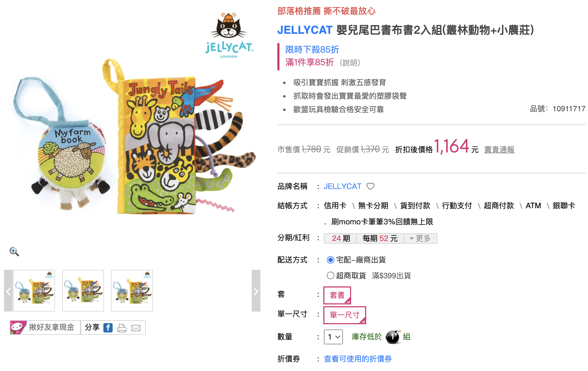Click the magnifier zoom icon under product image
This screenshot has height=371, width=588.
[x=14, y=252]
